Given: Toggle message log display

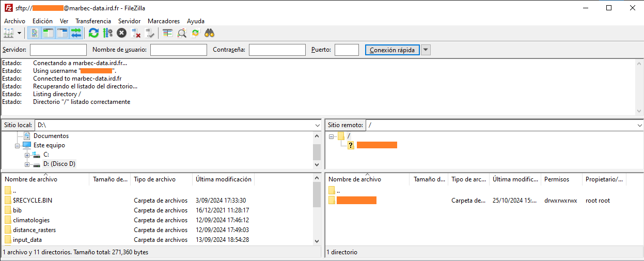Looking at the screenshot, I should [x=35, y=33].
